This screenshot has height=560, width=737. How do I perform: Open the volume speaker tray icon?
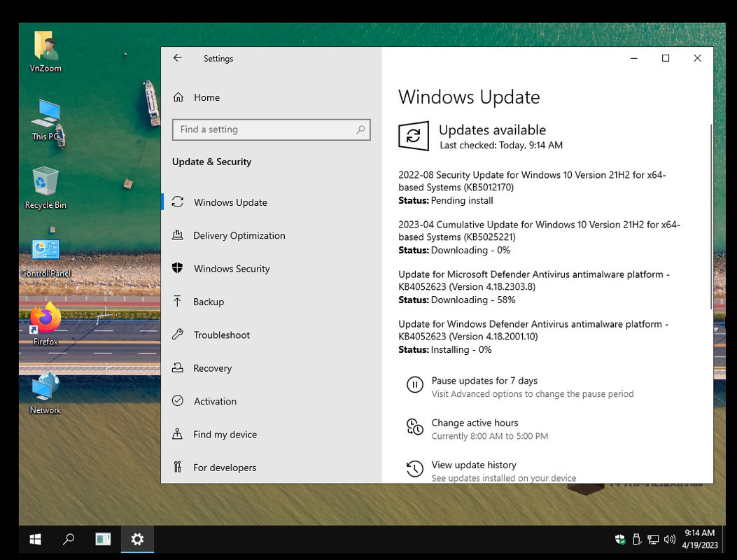pyautogui.click(x=669, y=539)
